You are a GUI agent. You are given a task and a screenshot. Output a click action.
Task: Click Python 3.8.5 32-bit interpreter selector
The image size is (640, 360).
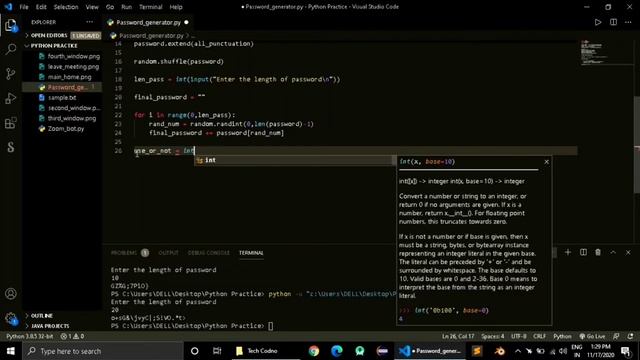click(x=29, y=336)
